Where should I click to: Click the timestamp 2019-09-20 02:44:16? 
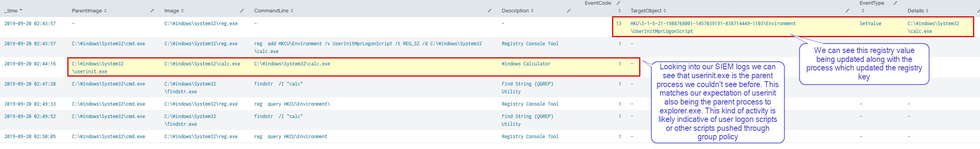click(x=30, y=64)
